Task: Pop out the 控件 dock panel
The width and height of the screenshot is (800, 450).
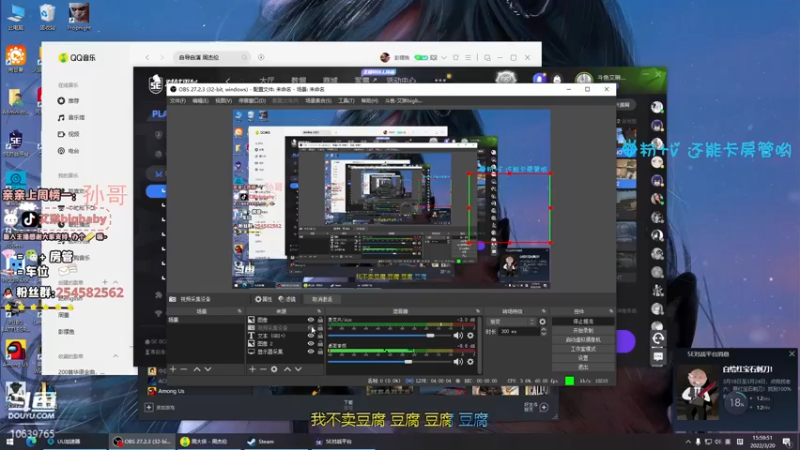Action: click(x=611, y=311)
